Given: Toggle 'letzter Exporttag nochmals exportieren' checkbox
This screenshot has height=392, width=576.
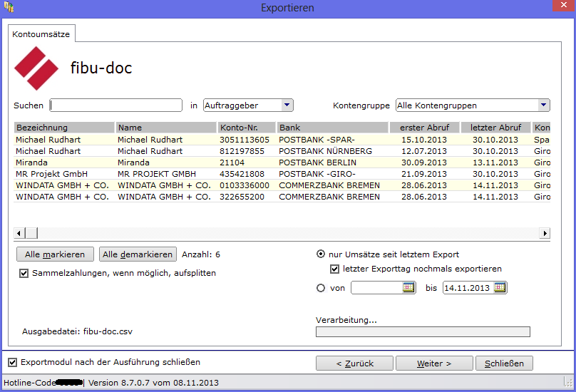Looking at the screenshot, I should pyautogui.click(x=334, y=269).
